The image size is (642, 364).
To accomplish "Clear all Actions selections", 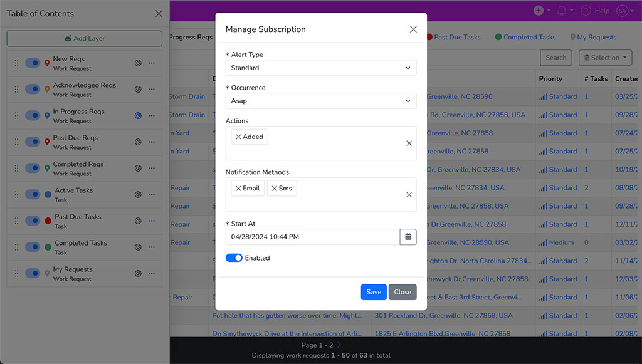I will pyautogui.click(x=409, y=143).
